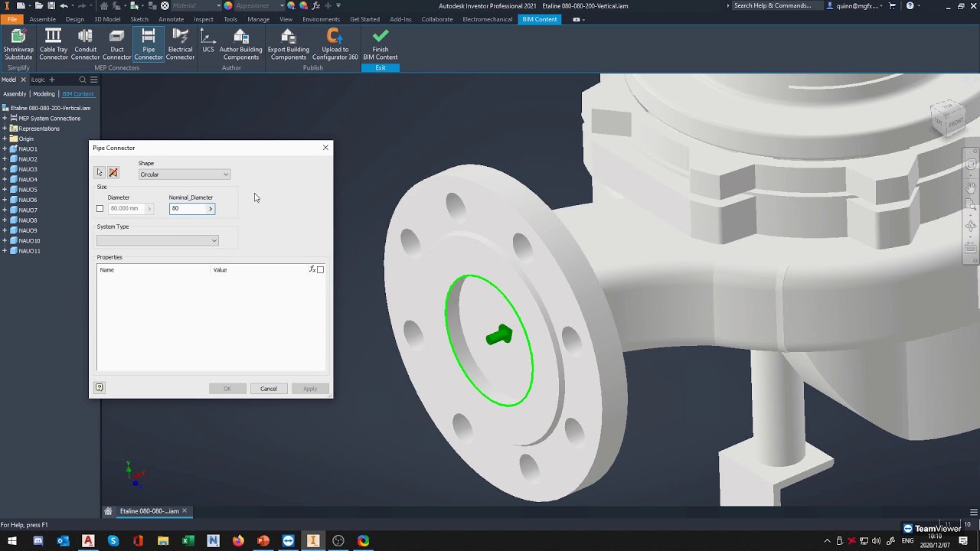Search the model browser with the magnifier icon
This screenshot has width=980, height=551.
point(83,80)
